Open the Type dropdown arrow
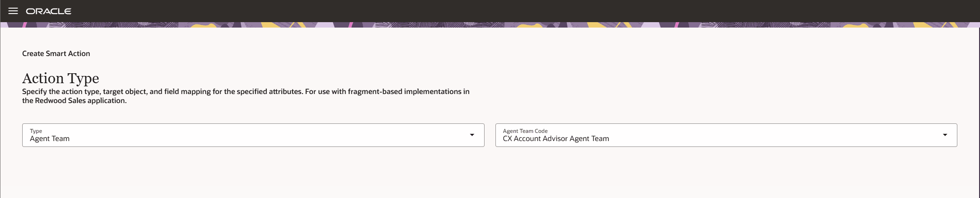 click(472, 135)
